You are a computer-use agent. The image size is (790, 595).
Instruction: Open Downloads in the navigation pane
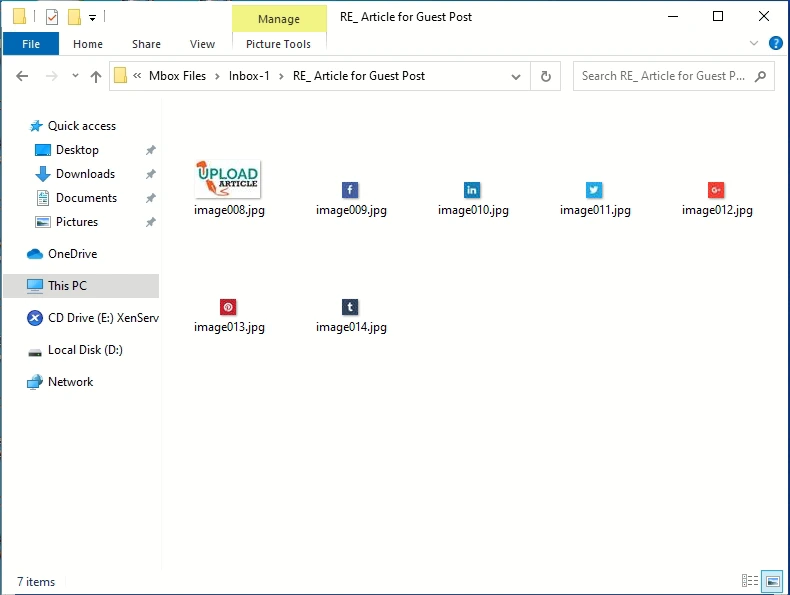tap(85, 174)
